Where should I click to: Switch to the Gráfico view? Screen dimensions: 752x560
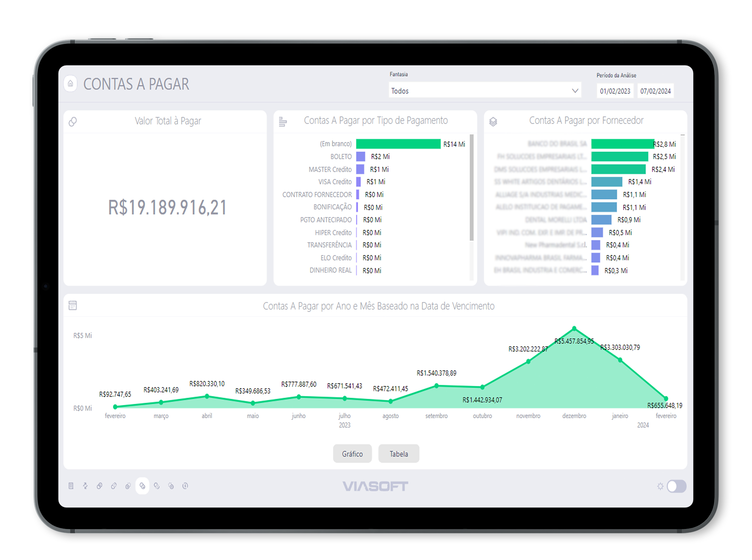pos(352,454)
